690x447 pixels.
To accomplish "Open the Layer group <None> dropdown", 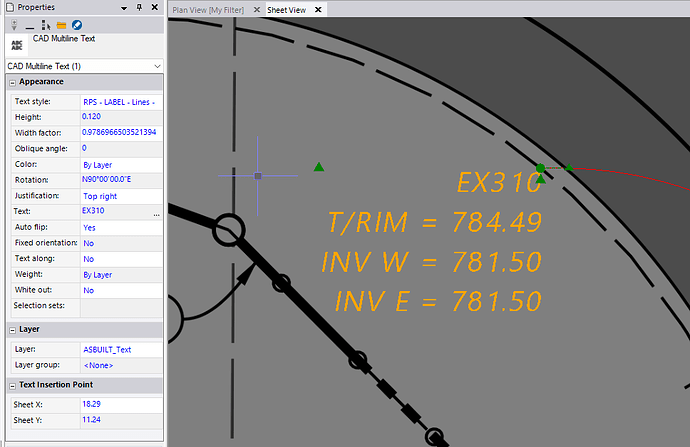I will coord(121,365).
